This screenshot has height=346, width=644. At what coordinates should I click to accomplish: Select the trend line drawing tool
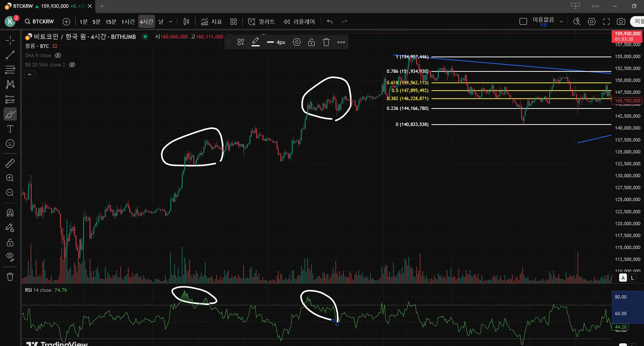[x=10, y=55]
